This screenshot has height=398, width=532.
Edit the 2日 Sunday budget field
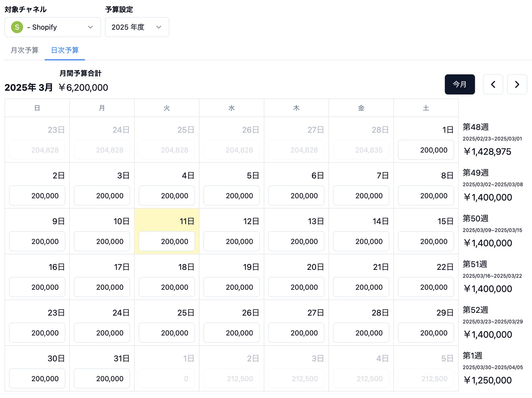point(37,196)
